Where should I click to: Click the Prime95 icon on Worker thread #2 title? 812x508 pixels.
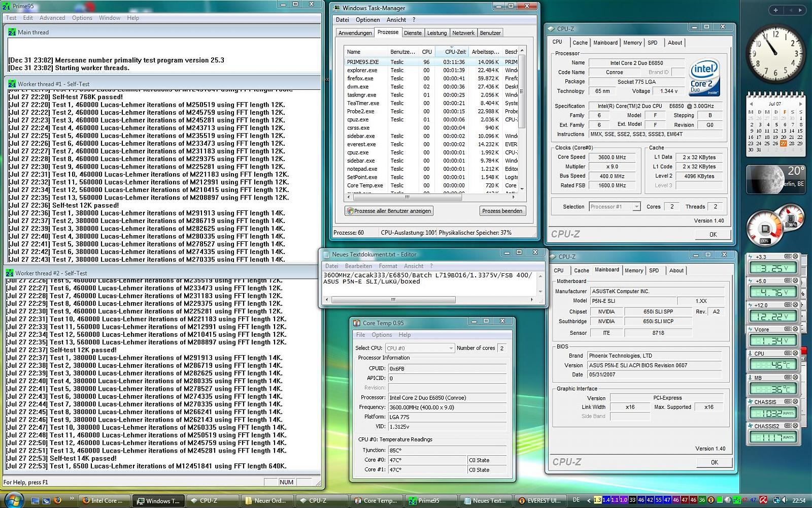click(10, 273)
